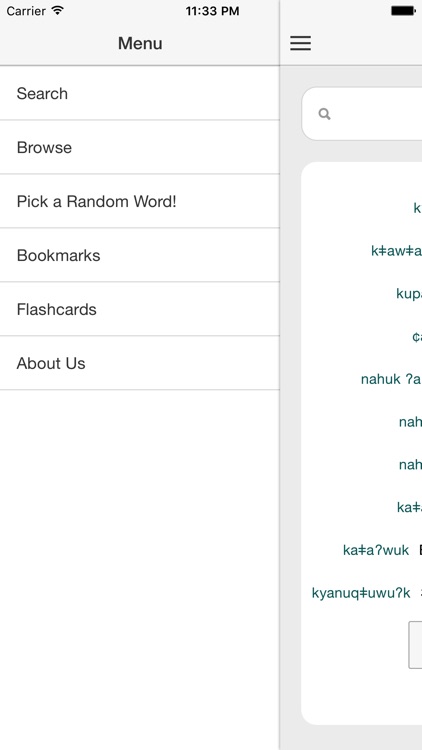Open Bookmarks from the menu

(140, 255)
